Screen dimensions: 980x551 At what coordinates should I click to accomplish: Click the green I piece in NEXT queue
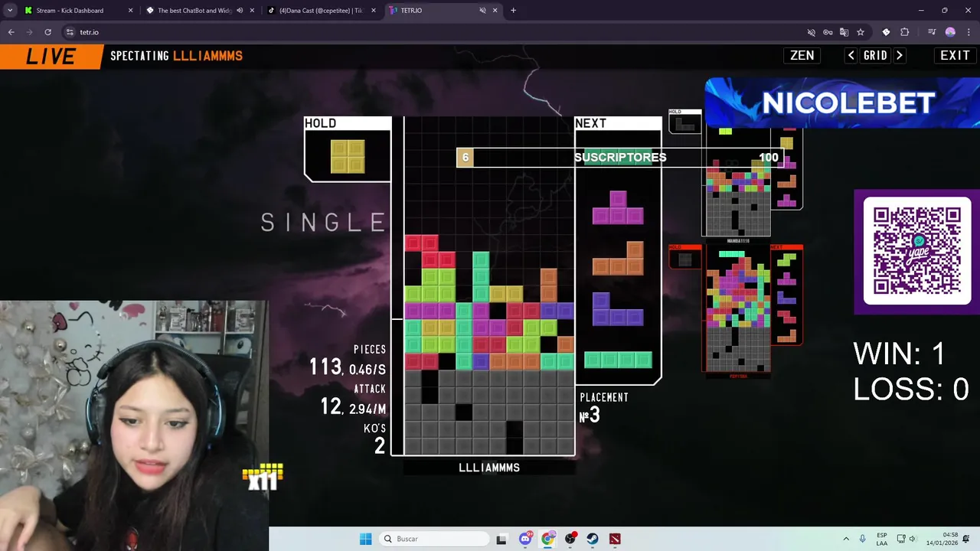[618, 360]
